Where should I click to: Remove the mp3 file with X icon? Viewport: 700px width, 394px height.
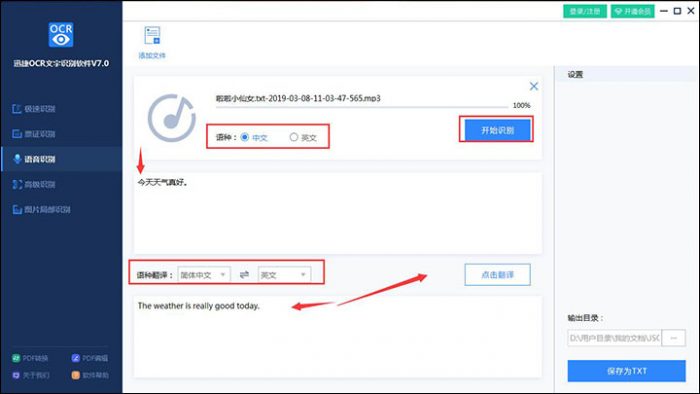533,86
